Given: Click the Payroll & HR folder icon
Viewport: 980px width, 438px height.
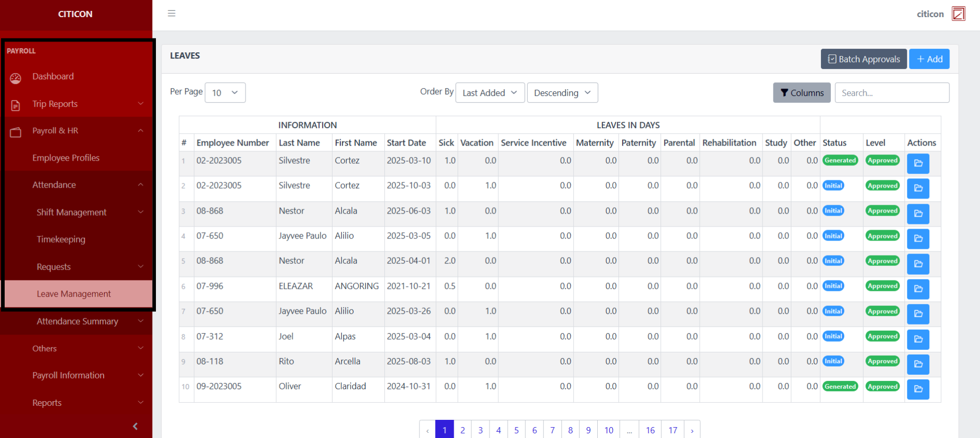Looking at the screenshot, I should [x=16, y=132].
